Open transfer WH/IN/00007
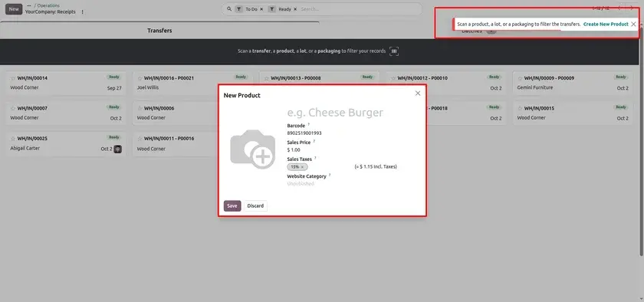 click(x=66, y=113)
